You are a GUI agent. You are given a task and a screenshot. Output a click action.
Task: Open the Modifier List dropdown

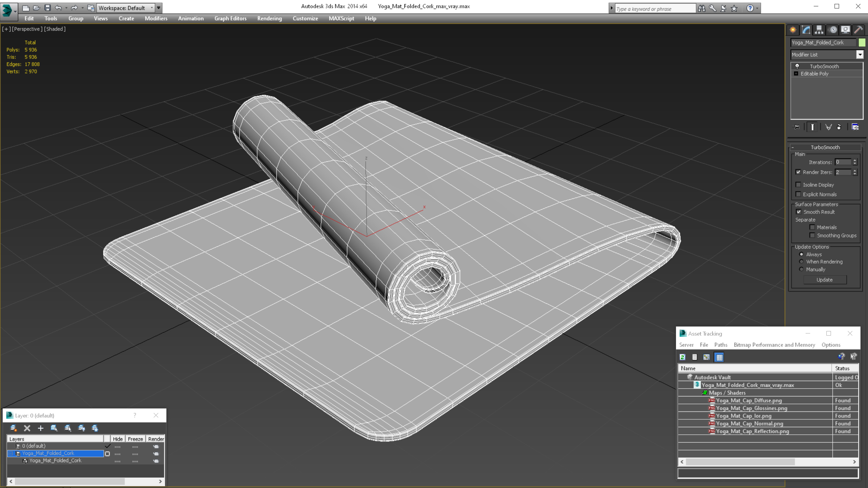point(860,55)
